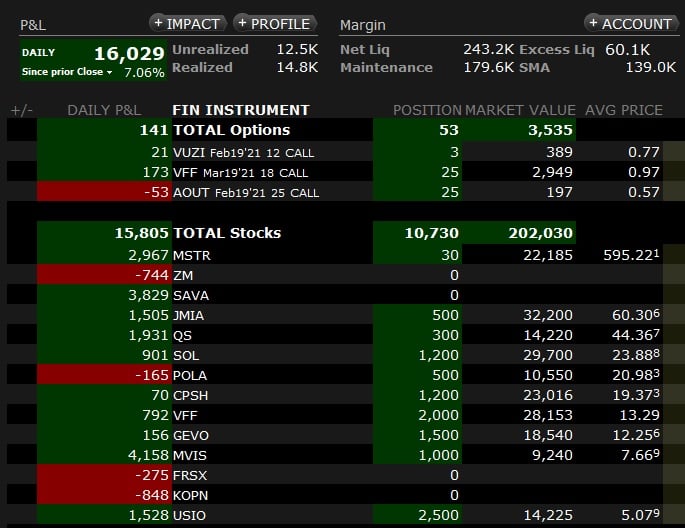Click KOPN daily P&L -848 cell

(104, 495)
